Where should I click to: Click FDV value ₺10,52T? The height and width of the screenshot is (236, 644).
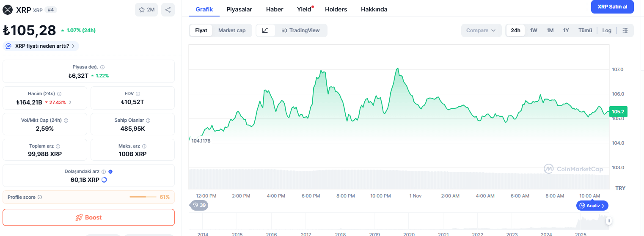[x=132, y=102]
